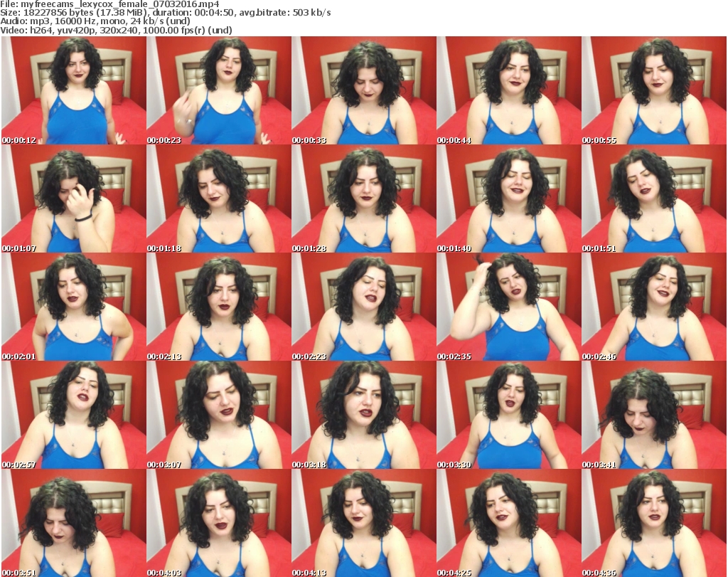Select the thumbnail stamped 00:00:55
The image size is (728, 577).
click(x=654, y=90)
